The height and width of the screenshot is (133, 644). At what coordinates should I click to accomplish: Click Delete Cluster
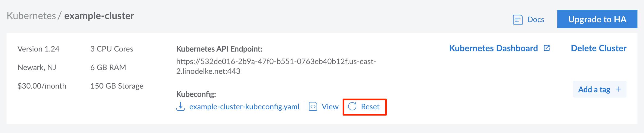click(x=599, y=48)
